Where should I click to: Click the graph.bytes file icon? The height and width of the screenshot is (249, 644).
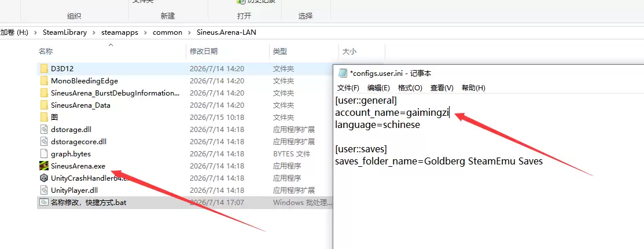tap(44, 153)
